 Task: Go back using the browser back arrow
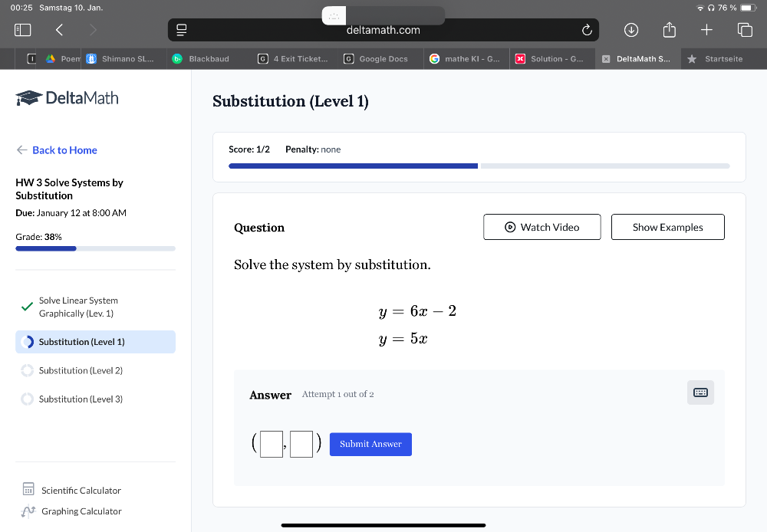pos(59,30)
